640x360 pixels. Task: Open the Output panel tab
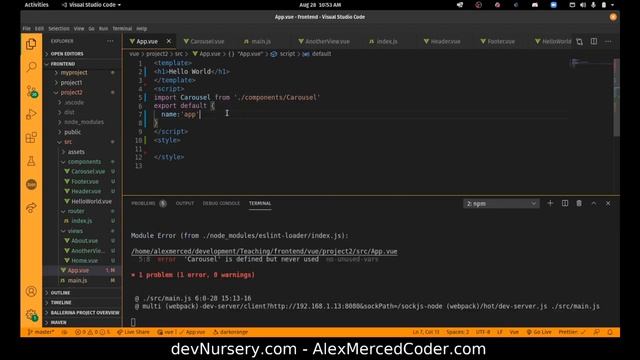point(185,203)
